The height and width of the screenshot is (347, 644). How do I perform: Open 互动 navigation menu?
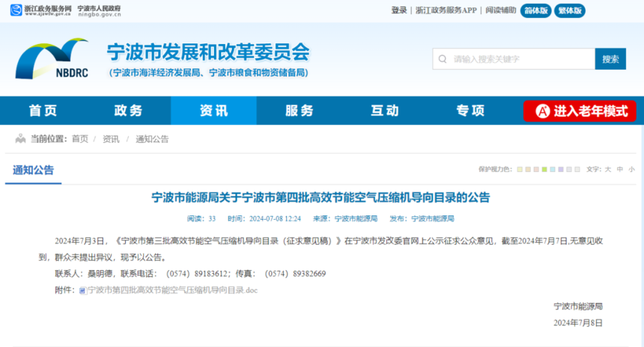(x=385, y=111)
